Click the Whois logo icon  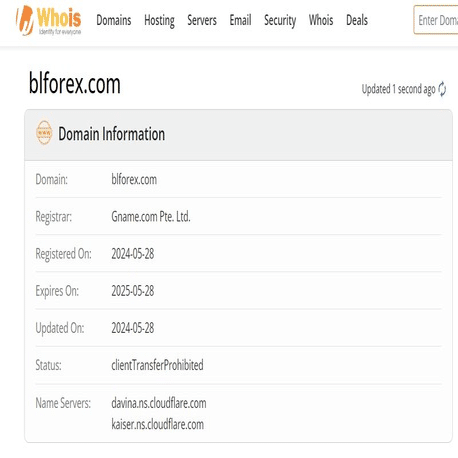[x=48, y=20]
